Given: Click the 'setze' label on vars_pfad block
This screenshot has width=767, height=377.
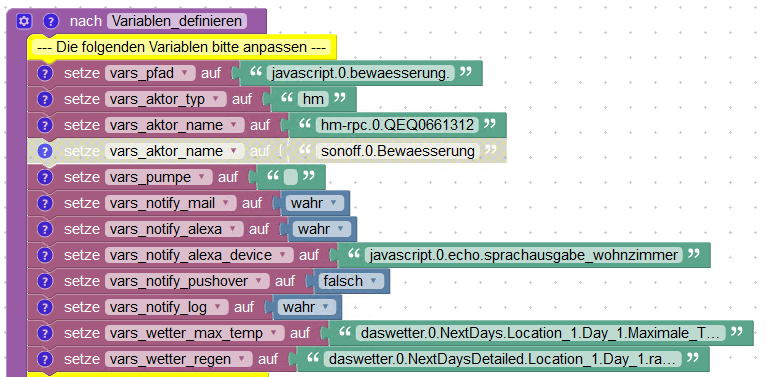Looking at the screenshot, I should (82, 73).
